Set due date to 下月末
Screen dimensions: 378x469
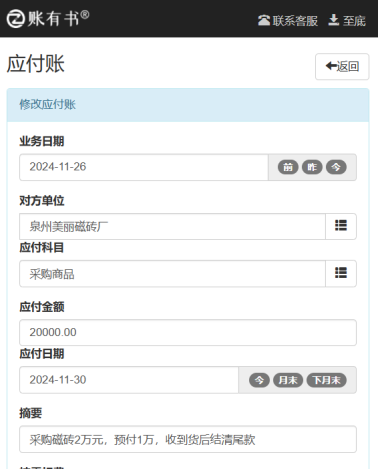point(326,380)
